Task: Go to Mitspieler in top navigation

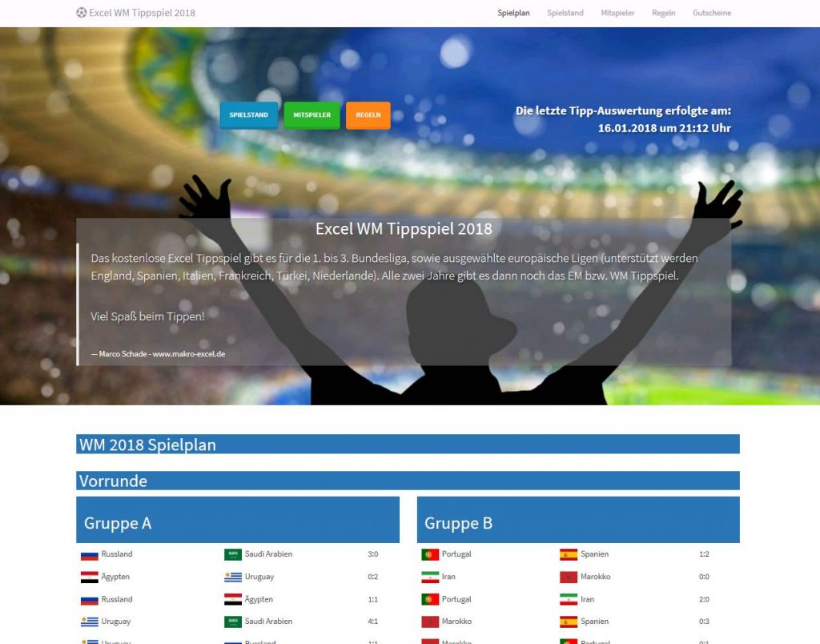Action: click(617, 13)
